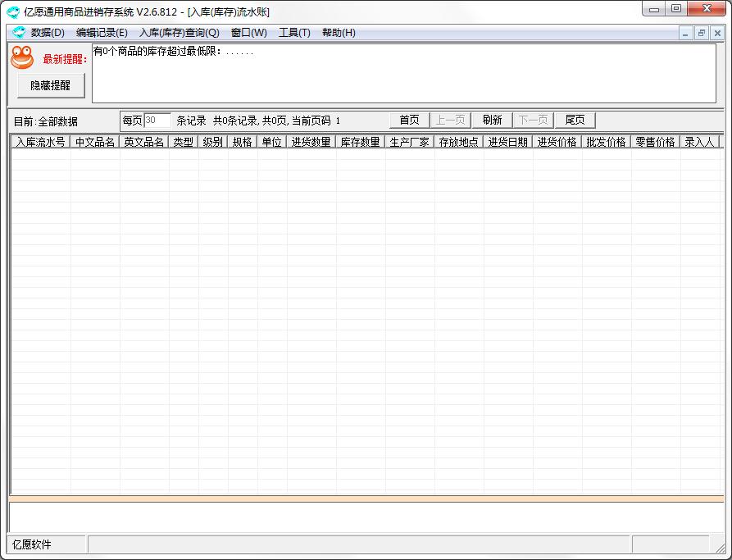Close the inner MDI child window
The image size is (732, 560).
point(717,33)
